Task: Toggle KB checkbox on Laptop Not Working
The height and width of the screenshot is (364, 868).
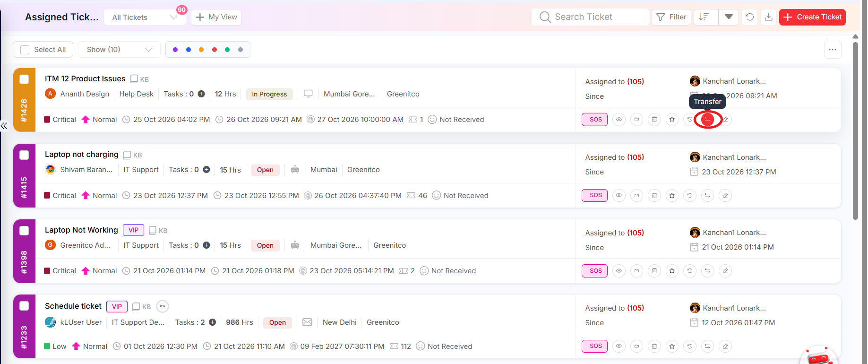Action: [x=153, y=230]
